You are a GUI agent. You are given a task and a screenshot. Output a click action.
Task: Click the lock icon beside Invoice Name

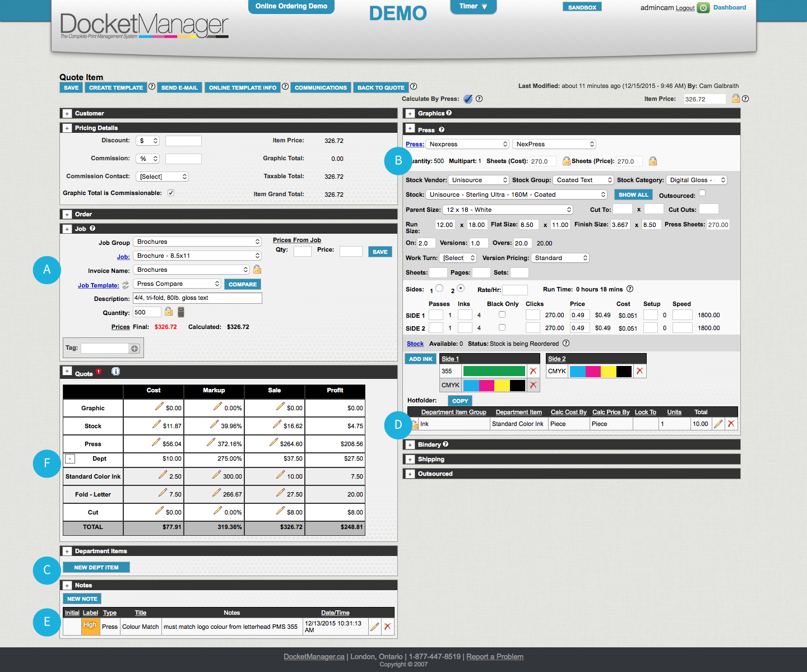click(x=257, y=270)
